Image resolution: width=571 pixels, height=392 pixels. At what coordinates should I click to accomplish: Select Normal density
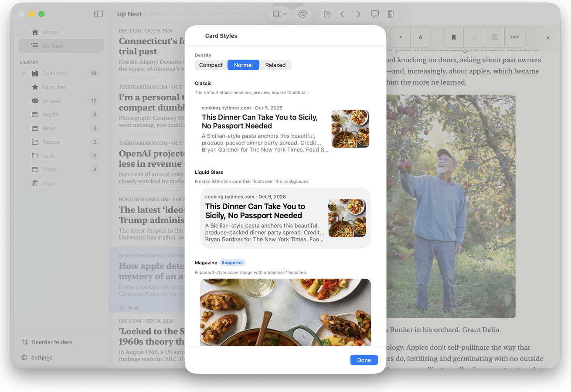pyautogui.click(x=243, y=65)
